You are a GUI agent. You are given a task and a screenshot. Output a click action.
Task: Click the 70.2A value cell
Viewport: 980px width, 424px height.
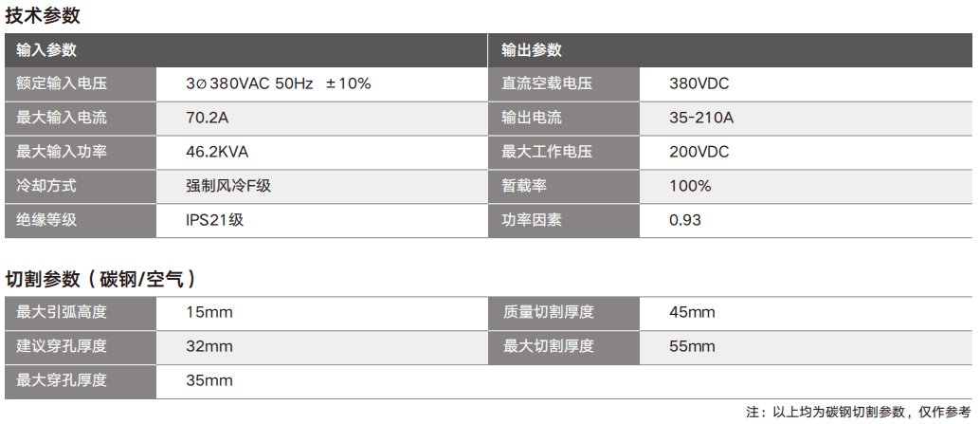(209, 119)
